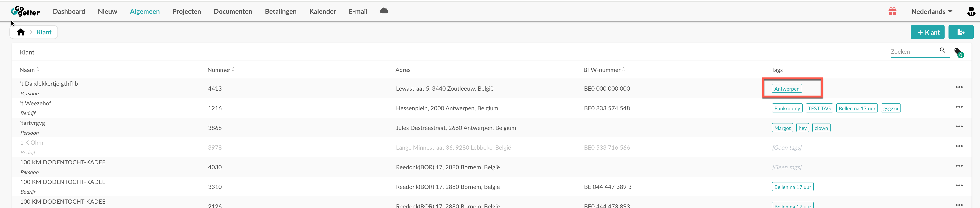Select customer 1 K Ohm
Viewport: 980px width, 208px height.
31,143
